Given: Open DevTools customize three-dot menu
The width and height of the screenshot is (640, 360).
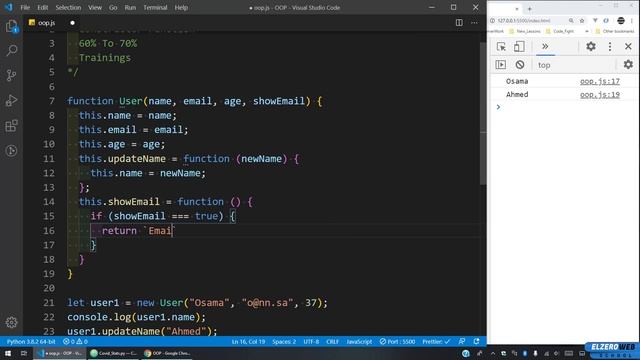Looking at the screenshot, I should coord(610,47).
